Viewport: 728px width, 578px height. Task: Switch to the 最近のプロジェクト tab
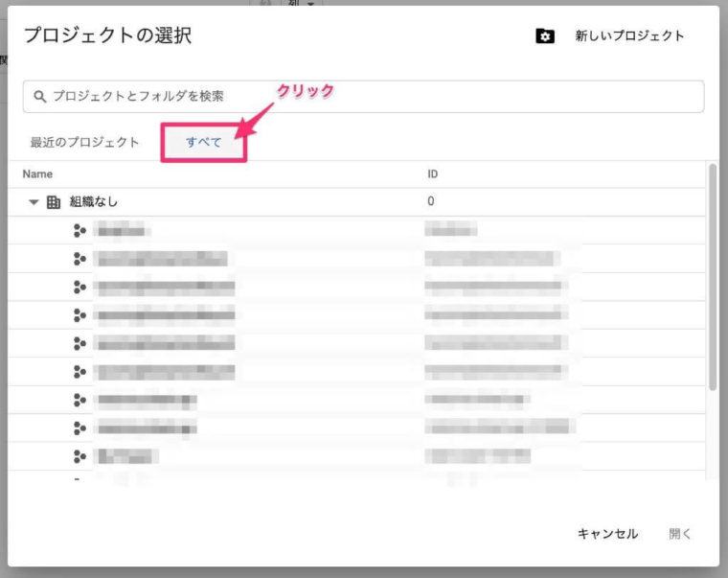tap(84, 142)
